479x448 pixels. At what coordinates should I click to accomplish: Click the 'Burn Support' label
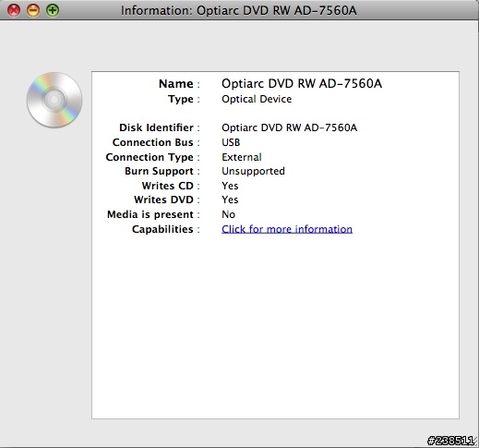(159, 171)
